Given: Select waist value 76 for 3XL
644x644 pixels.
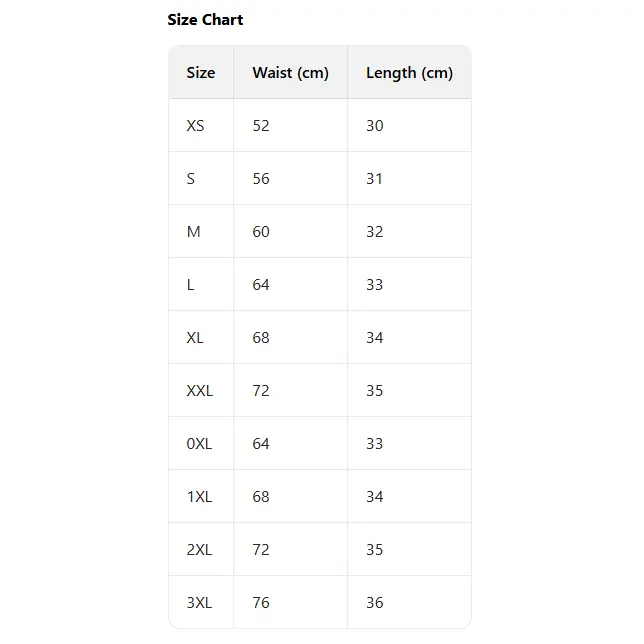Looking at the screenshot, I should [x=261, y=602].
